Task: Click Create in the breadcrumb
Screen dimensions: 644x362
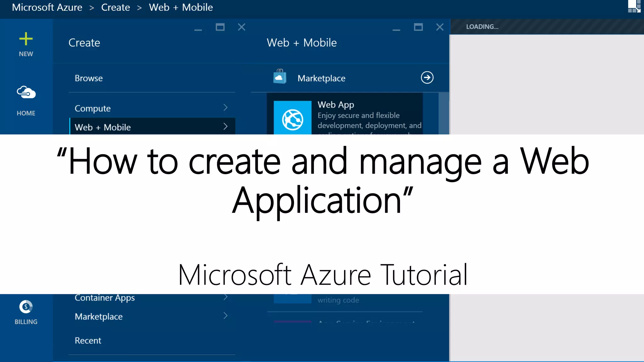Action: point(115,7)
